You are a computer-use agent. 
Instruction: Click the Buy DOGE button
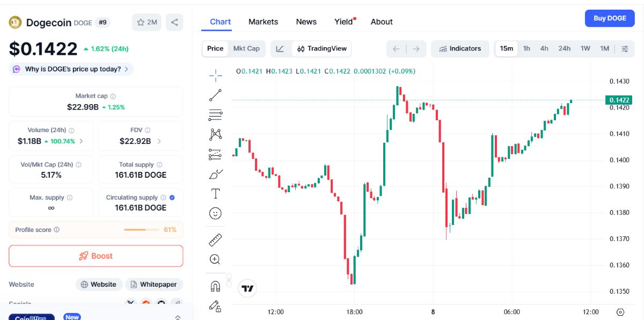point(610,18)
